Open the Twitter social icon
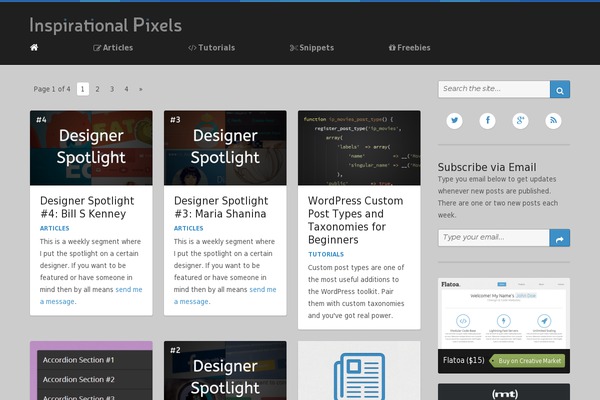 coord(455,121)
